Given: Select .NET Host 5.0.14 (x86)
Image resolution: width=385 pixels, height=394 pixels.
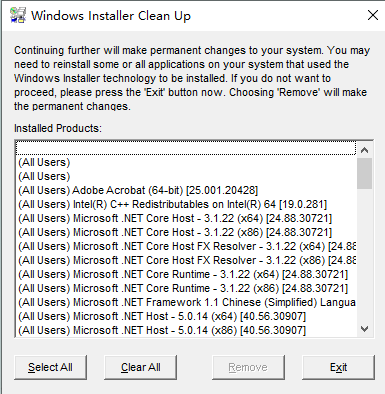Looking at the screenshot, I should point(186,330).
